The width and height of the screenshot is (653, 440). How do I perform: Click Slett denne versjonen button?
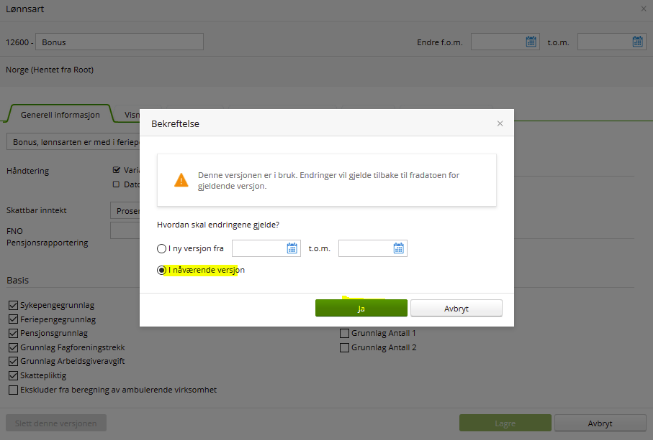click(56, 423)
